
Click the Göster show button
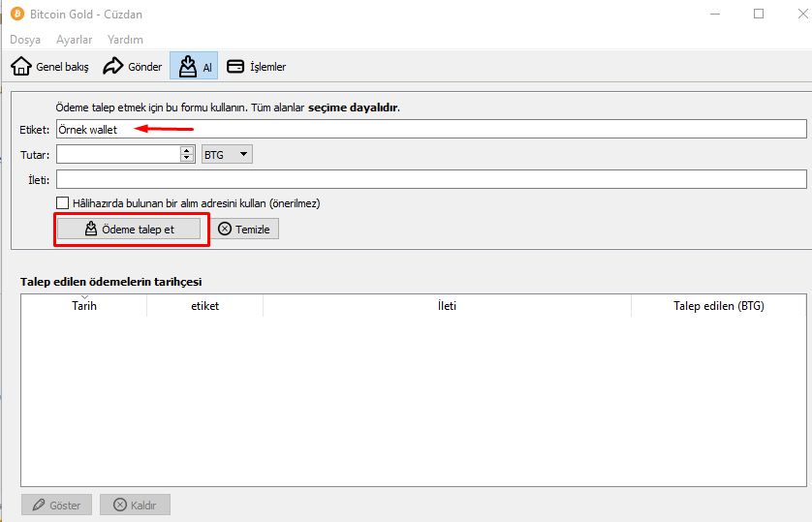pos(56,505)
